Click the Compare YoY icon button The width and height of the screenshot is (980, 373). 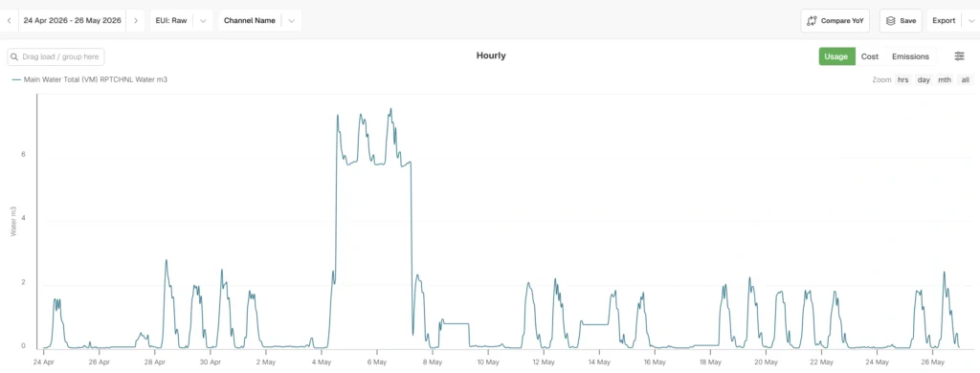coord(812,21)
